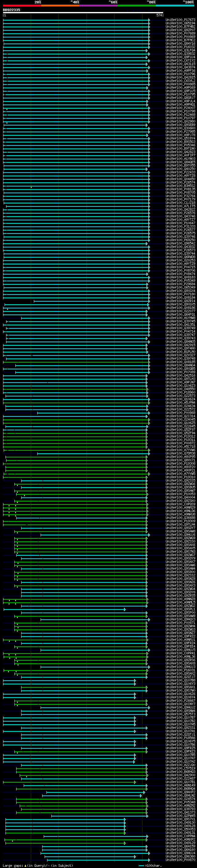197x868 pixels.
Task: Click the cyan ~100% identity color segment
Action: tap(175, 6)
